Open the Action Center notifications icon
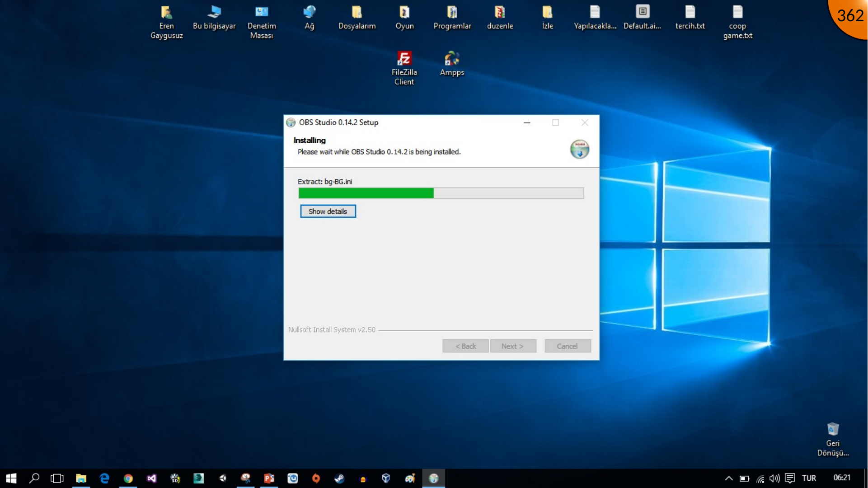The image size is (868, 488). [x=790, y=478]
